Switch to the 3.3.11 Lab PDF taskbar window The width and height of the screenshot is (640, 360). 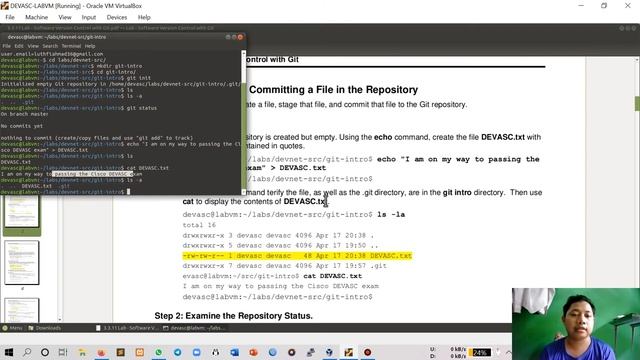(x=127, y=328)
